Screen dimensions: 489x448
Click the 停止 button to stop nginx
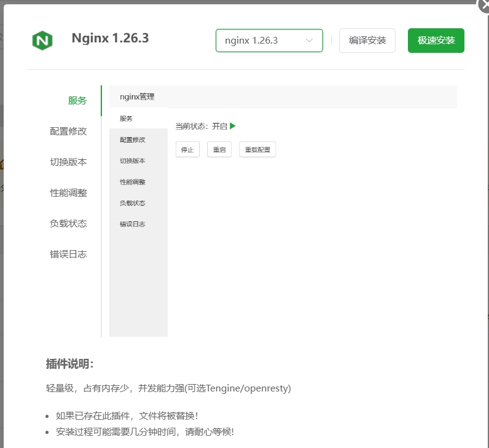(x=187, y=150)
